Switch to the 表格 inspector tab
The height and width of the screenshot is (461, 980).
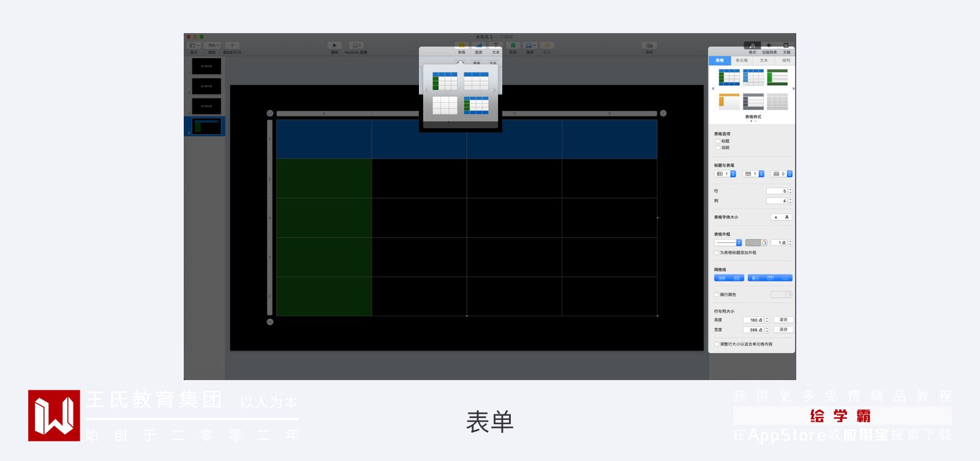tap(720, 61)
